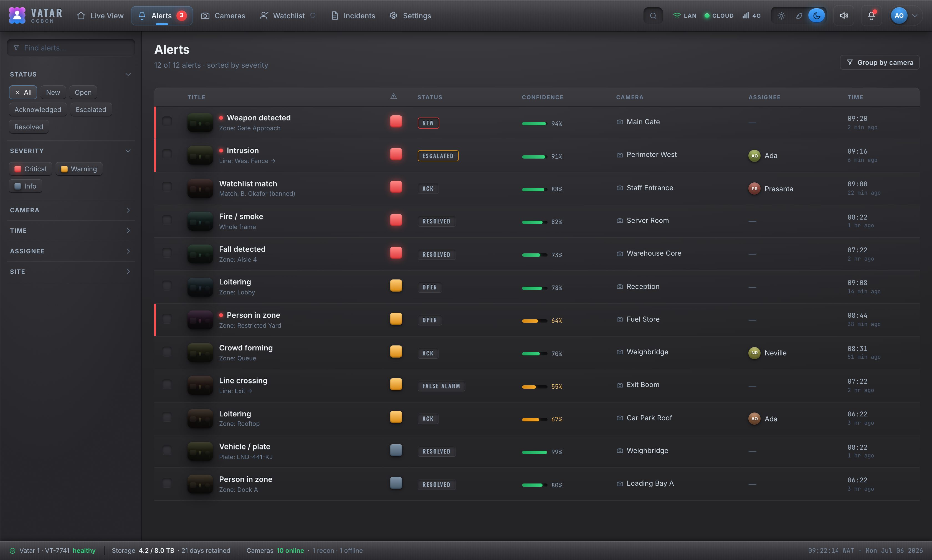
Task: Select the light sun theme icon
Action: click(x=781, y=16)
